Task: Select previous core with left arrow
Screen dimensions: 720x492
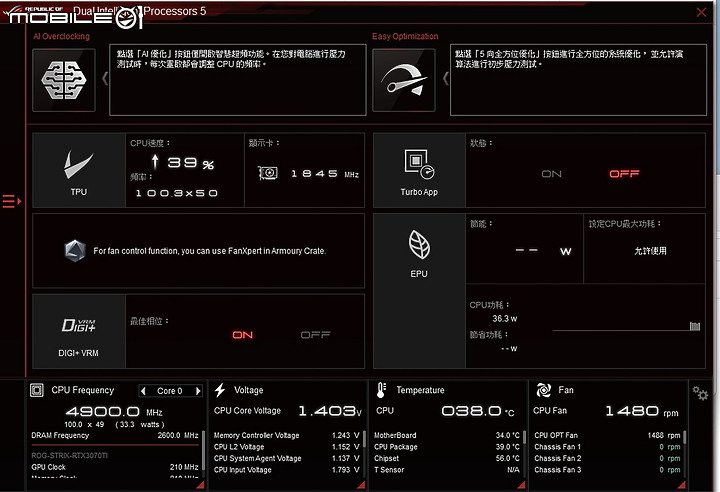Action: [x=143, y=391]
